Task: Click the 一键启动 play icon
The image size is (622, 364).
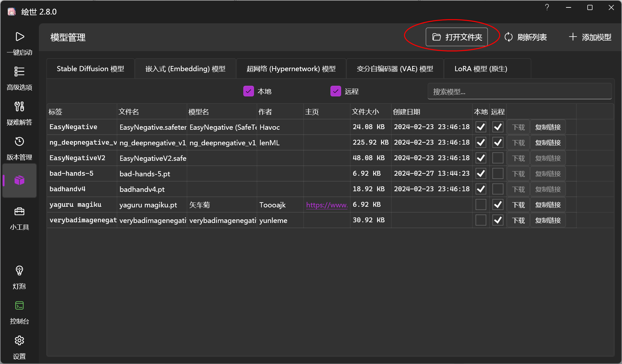Action: point(19,37)
